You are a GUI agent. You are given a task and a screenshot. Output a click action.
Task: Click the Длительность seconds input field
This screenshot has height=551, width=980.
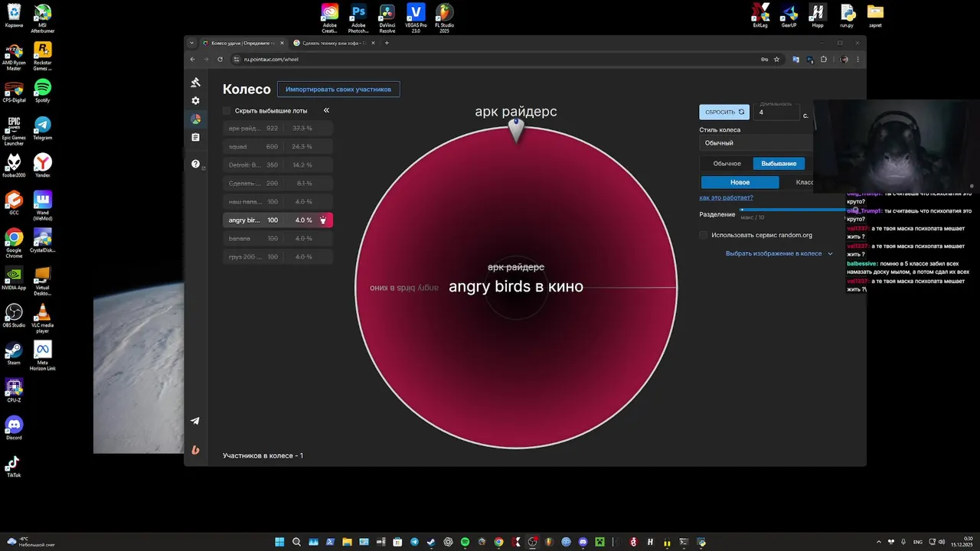pyautogui.click(x=776, y=112)
